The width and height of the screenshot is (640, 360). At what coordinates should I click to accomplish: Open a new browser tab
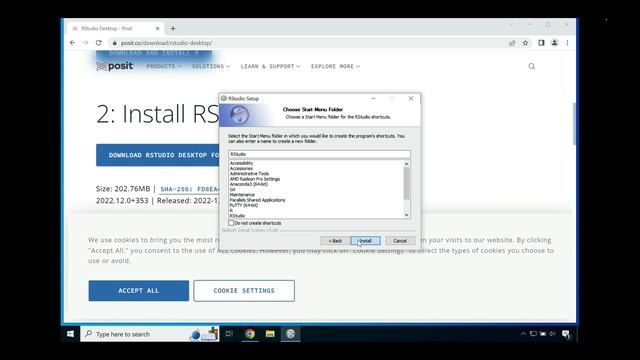pyautogui.click(x=173, y=29)
